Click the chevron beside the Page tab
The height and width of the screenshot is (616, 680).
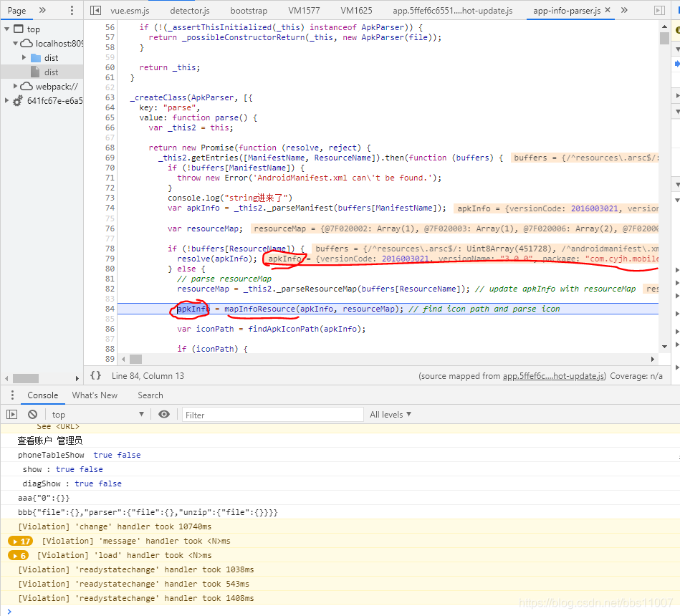click(41, 10)
